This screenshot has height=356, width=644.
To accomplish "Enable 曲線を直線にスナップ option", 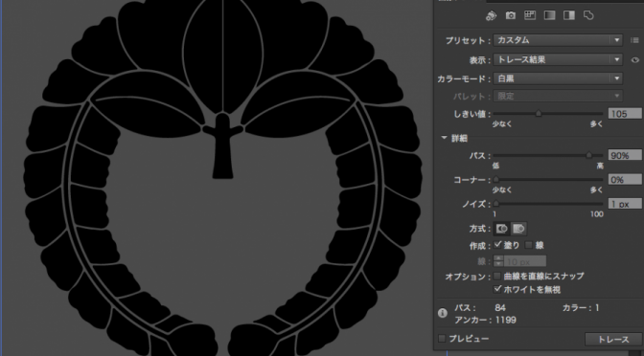I will click(497, 276).
